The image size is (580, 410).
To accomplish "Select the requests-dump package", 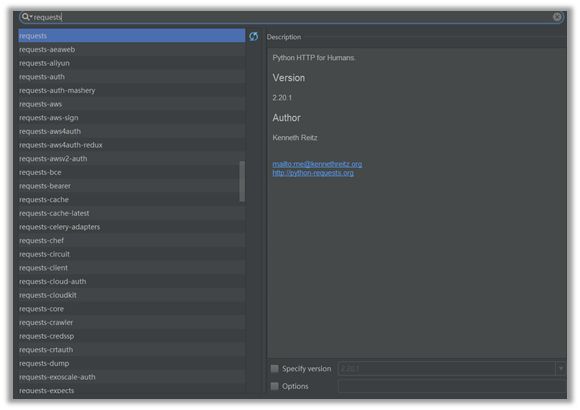I will (x=132, y=363).
